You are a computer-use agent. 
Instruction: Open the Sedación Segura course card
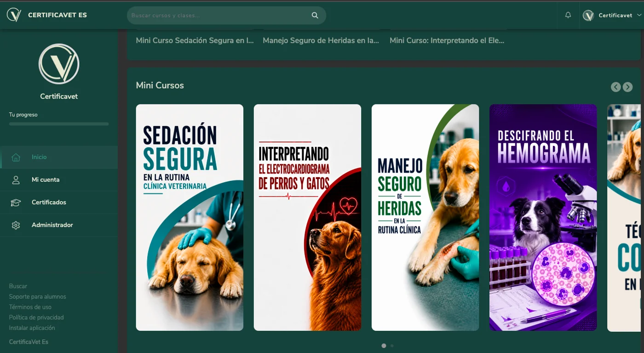point(190,218)
